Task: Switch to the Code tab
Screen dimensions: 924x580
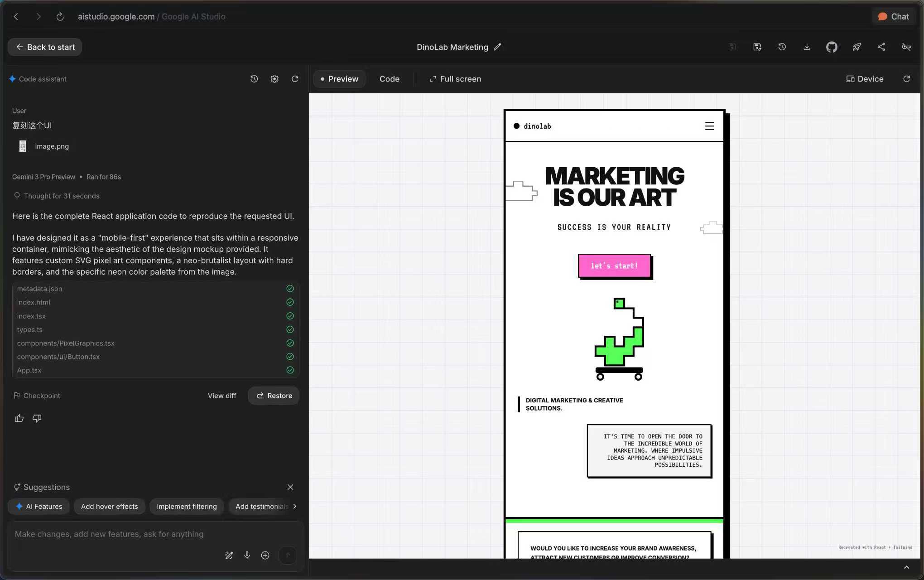Action: 389,79
